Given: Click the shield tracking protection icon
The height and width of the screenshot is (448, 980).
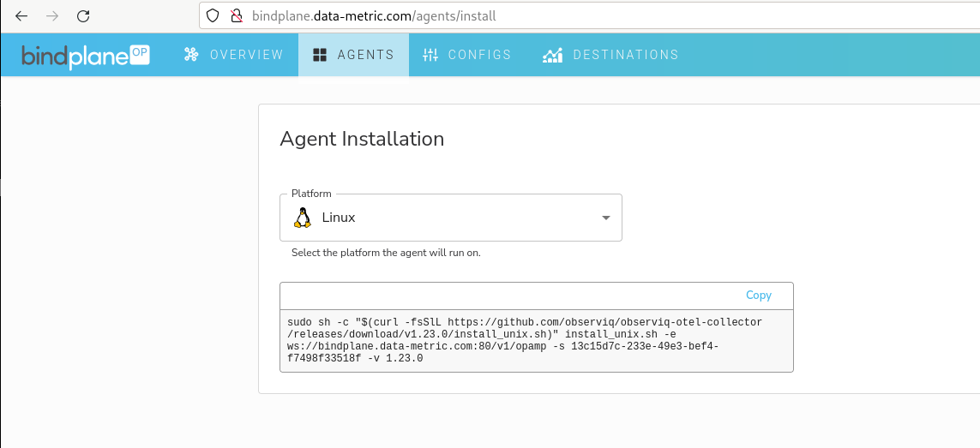Looking at the screenshot, I should click(x=213, y=15).
